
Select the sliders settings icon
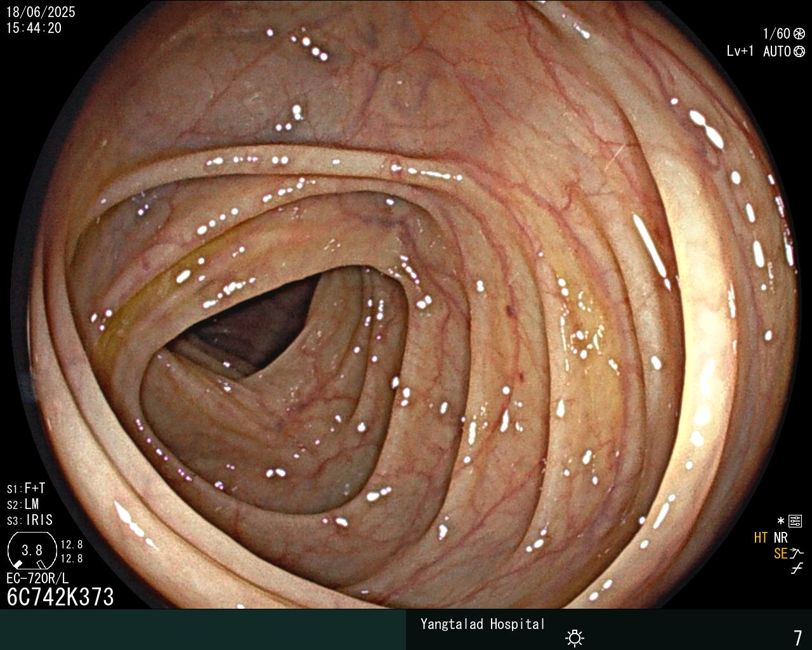coord(795,522)
